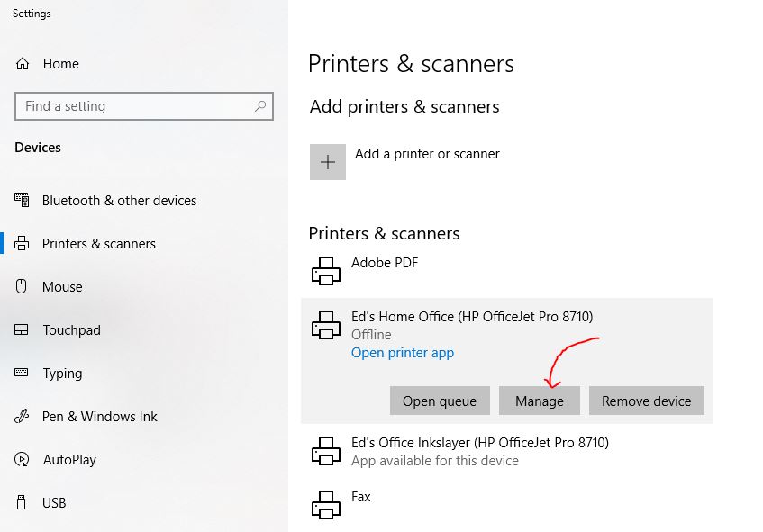This screenshot has width=763, height=532.
Task: Select the Adobe PDF printer icon
Action: (x=326, y=270)
